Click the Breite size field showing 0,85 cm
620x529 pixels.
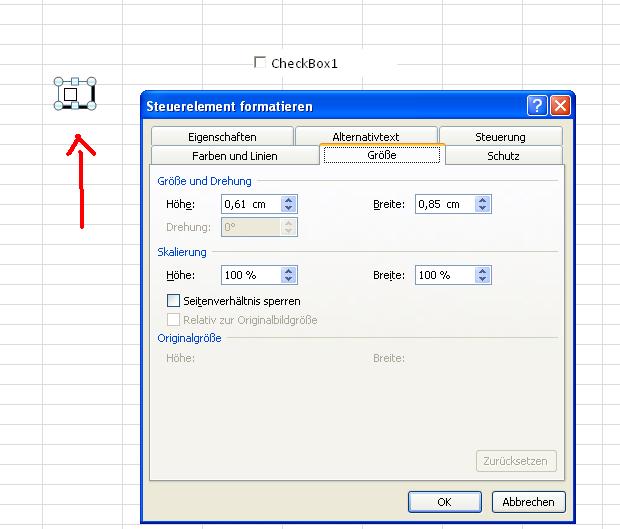pos(445,204)
